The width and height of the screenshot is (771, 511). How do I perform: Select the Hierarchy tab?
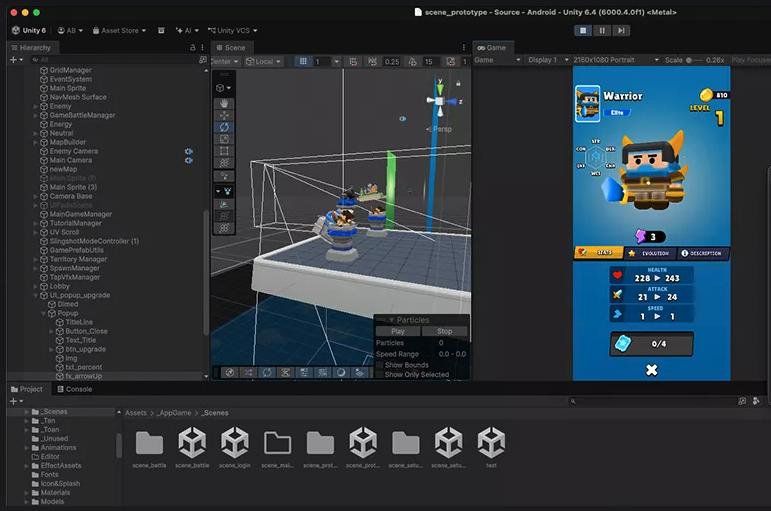tap(33, 48)
